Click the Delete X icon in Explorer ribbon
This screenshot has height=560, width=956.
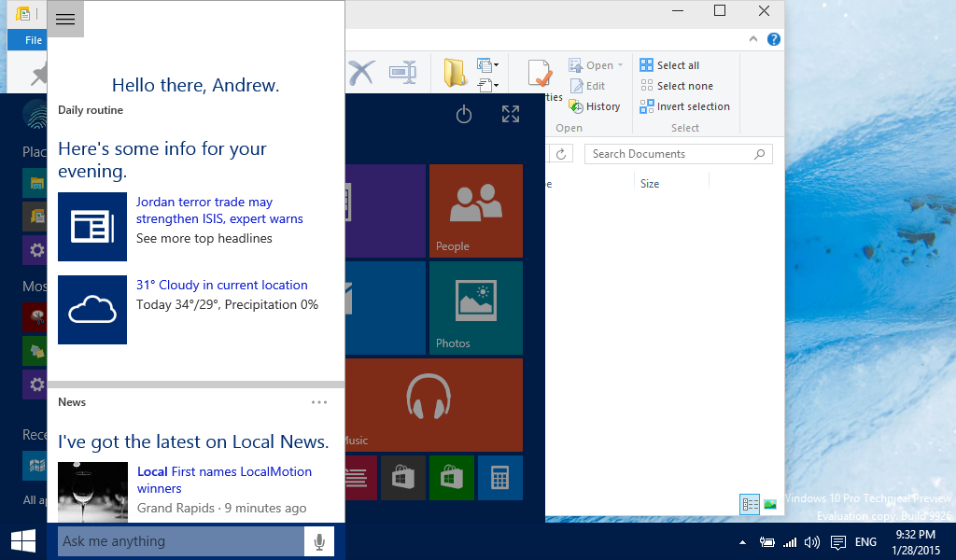pos(361,73)
